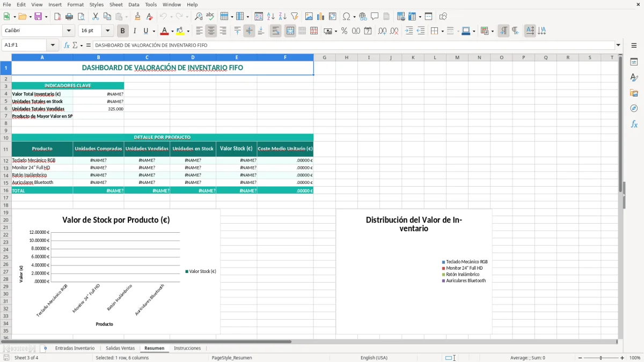Open the Sheet menu
Screen dimensions: 644x362
pos(116,4)
